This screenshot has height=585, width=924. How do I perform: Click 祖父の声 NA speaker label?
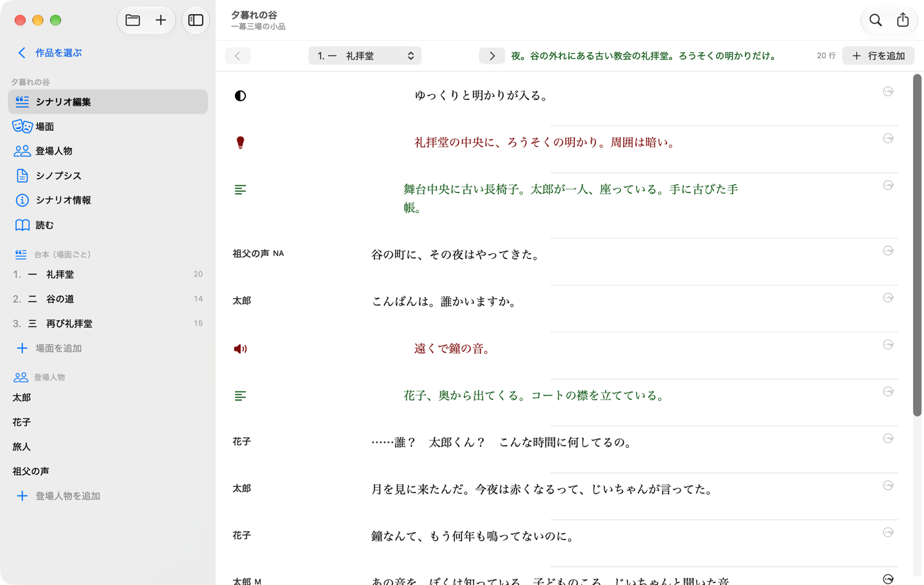[258, 253]
